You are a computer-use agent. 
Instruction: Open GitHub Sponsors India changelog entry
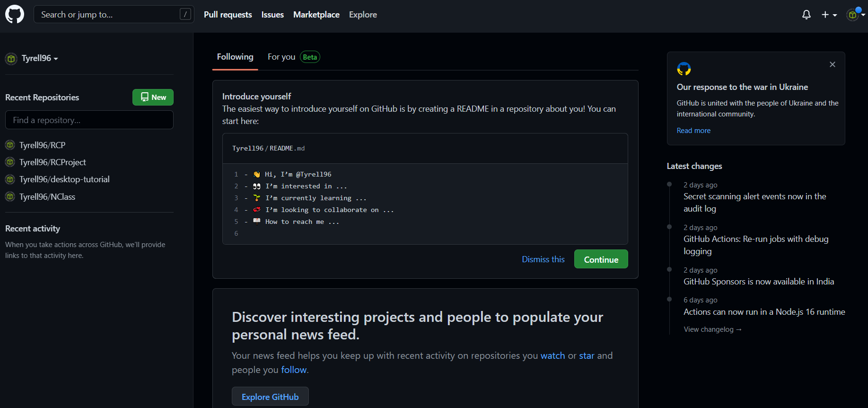tap(759, 282)
